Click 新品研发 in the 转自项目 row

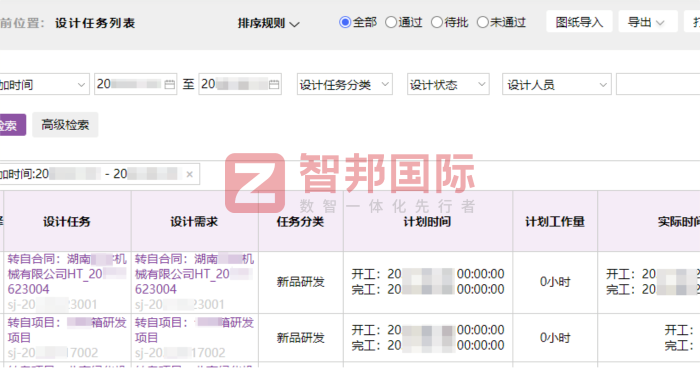click(x=300, y=338)
